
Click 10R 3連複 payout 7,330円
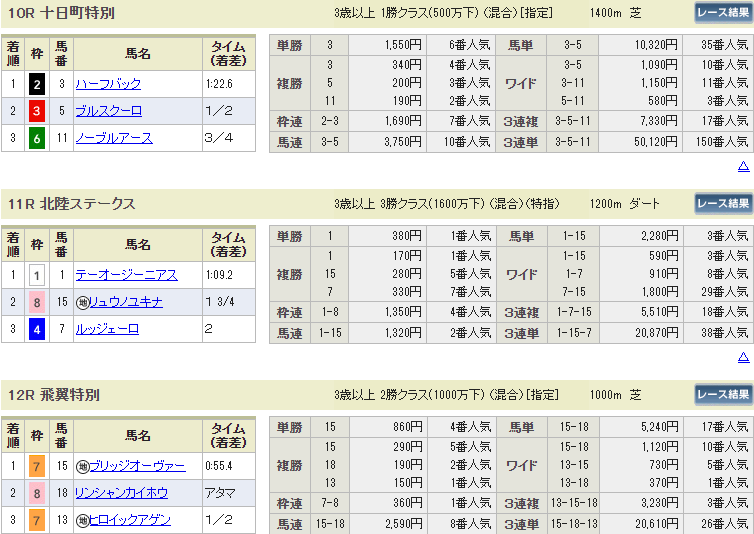pos(659,121)
